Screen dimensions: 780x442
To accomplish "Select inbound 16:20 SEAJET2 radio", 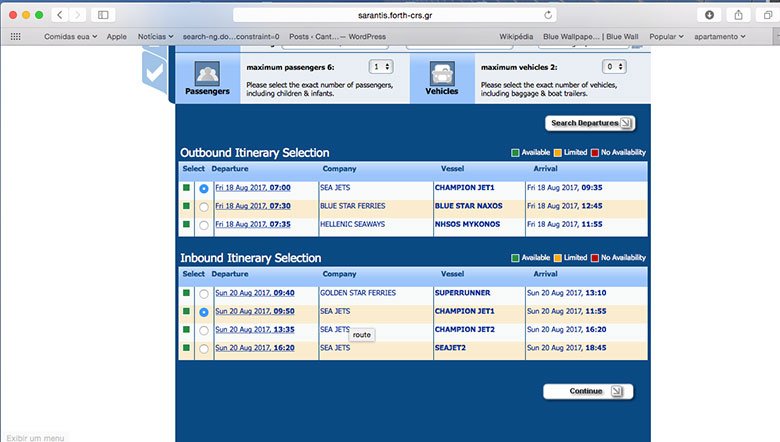I will pyautogui.click(x=203, y=349).
